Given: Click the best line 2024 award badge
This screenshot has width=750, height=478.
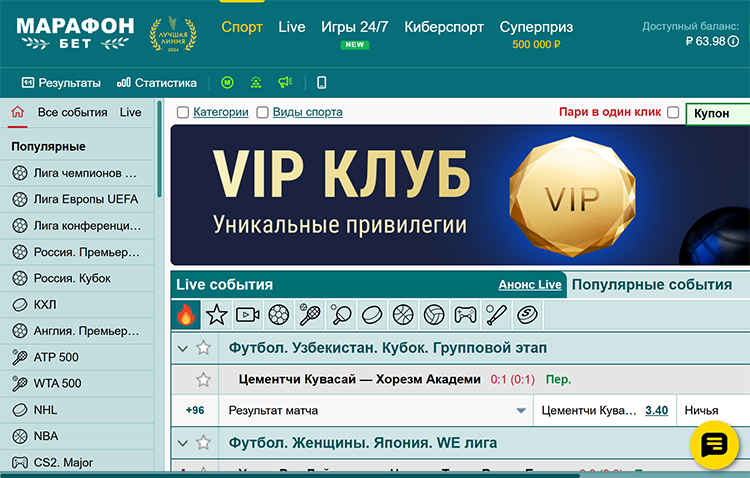Looking at the screenshot, I should click(x=173, y=34).
